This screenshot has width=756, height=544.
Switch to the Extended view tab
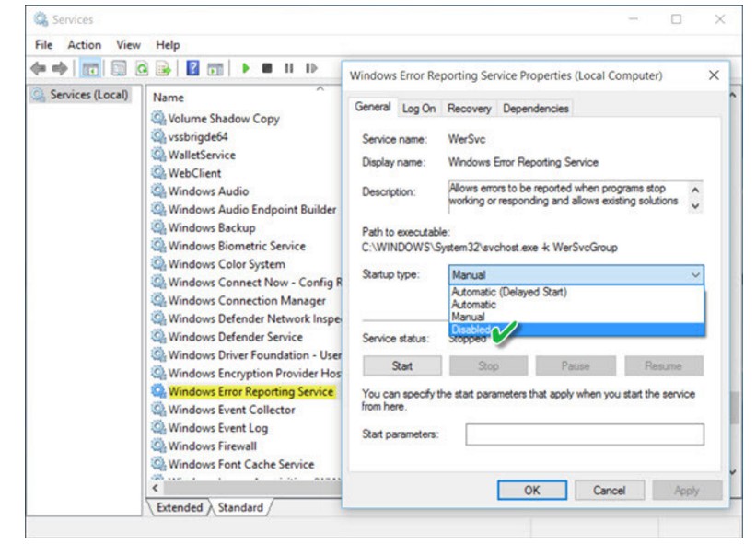click(x=180, y=507)
